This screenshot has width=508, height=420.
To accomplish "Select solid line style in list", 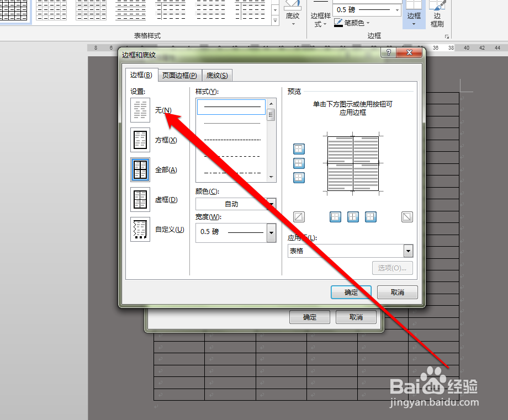I will [231, 107].
